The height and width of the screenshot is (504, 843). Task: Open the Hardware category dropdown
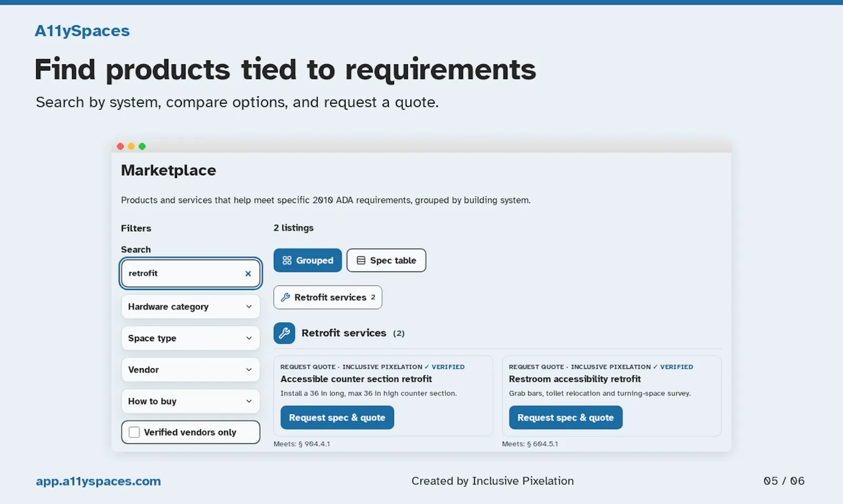click(x=191, y=307)
